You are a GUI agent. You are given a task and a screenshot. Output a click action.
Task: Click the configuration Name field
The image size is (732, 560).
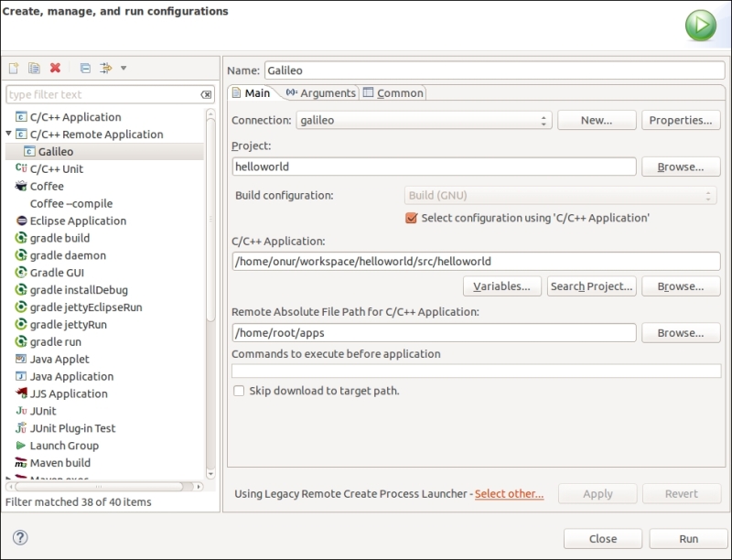pyautogui.click(x=494, y=70)
